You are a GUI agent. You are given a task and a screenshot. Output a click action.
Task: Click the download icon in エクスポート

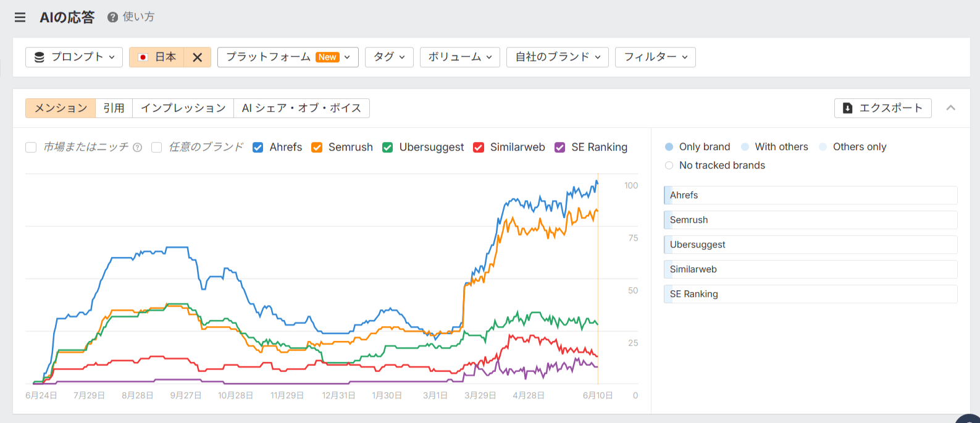[847, 108]
